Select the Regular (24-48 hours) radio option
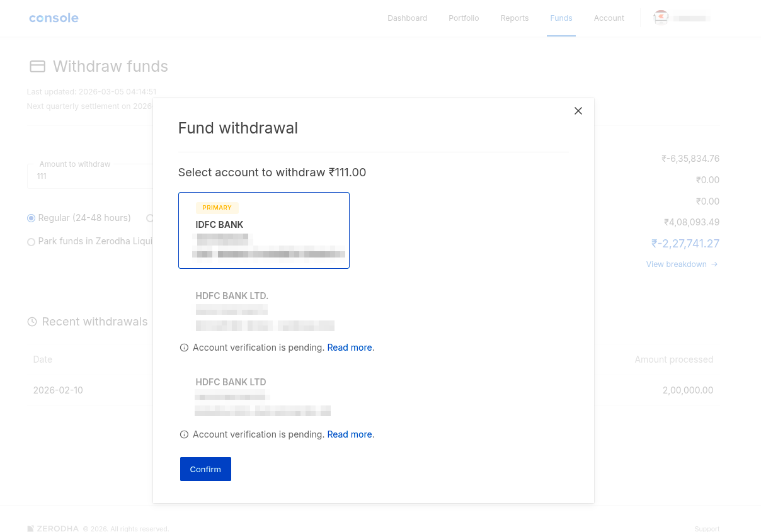Image resolution: width=761 pixels, height=532 pixels. pyautogui.click(x=31, y=218)
